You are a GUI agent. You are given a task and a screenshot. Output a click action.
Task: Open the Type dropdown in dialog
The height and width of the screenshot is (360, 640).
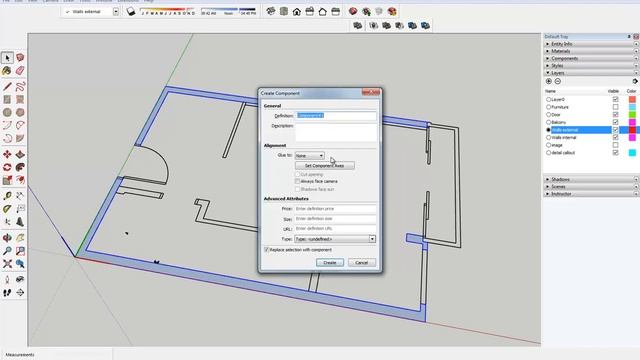click(x=335, y=239)
